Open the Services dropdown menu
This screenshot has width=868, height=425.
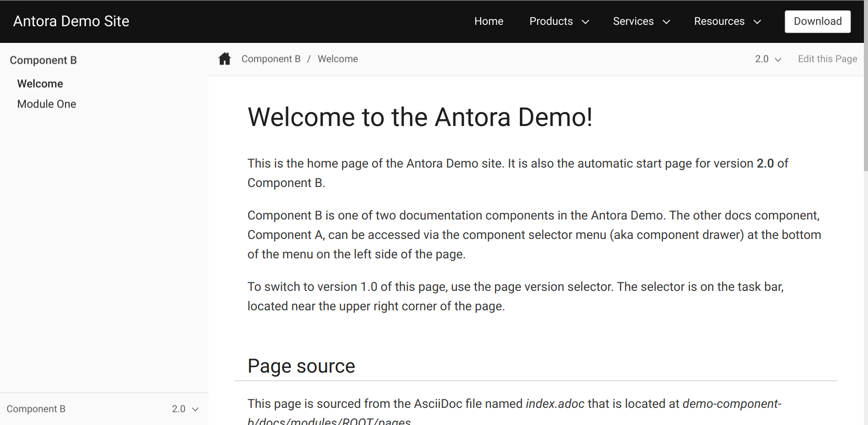tap(641, 21)
